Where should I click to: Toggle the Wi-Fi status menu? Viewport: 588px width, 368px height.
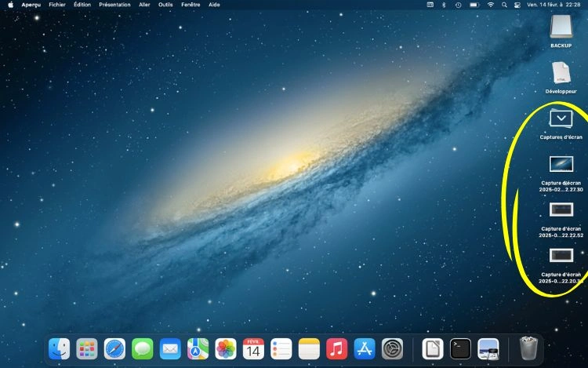coord(491,5)
